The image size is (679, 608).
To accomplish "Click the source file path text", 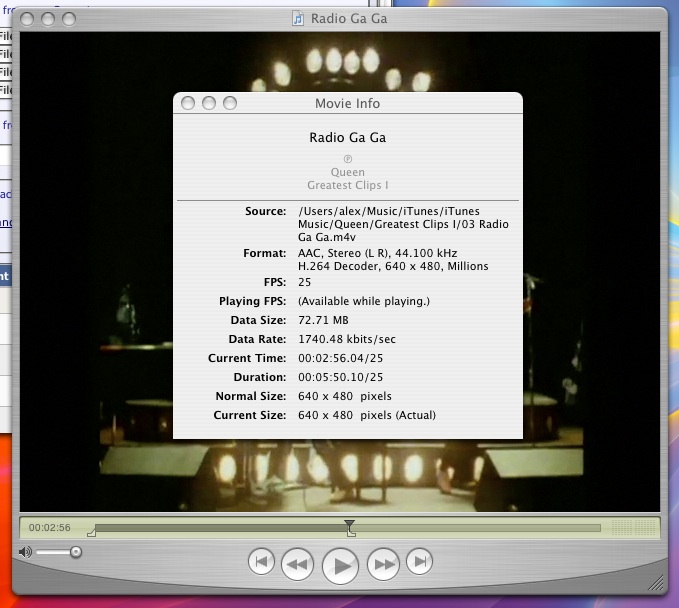I will (403, 224).
